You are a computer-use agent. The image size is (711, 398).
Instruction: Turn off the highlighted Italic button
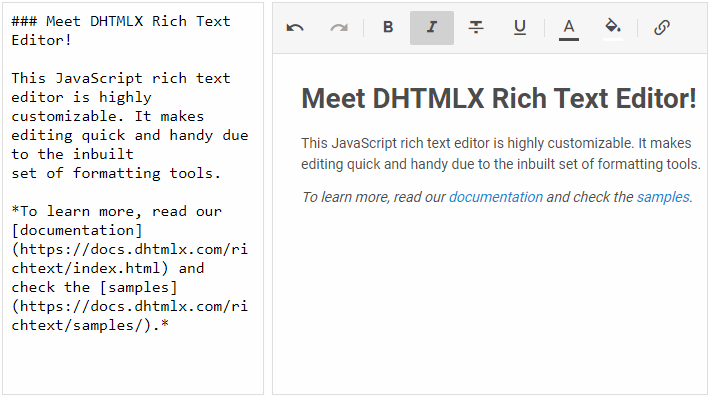pos(432,28)
